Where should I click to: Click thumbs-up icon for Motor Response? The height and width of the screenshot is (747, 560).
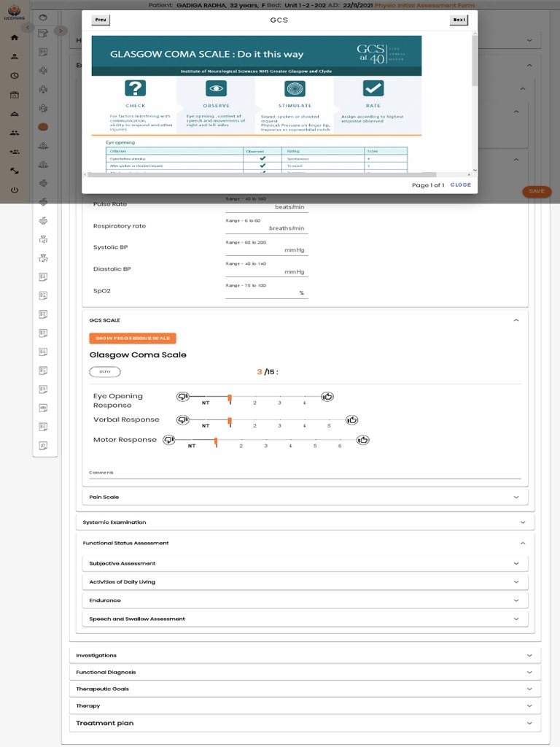363,439
